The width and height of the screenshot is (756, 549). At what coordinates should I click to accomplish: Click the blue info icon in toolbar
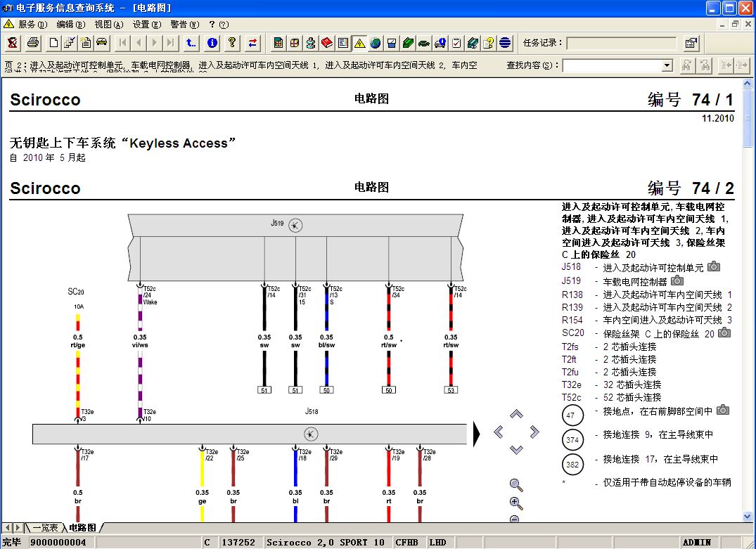pyautogui.click(x=212, y=43)
